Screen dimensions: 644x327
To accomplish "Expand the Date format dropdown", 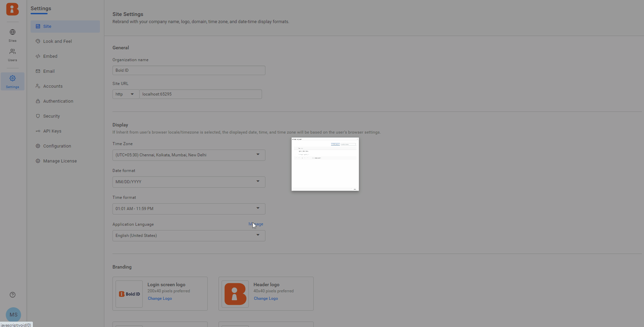I will (x=189, y=182).
